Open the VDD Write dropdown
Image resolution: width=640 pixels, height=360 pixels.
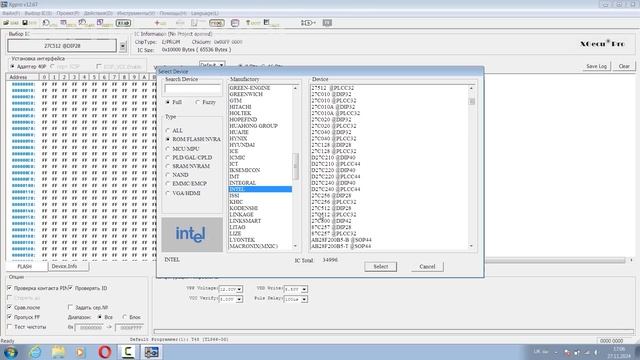click(x=304, y=289)
